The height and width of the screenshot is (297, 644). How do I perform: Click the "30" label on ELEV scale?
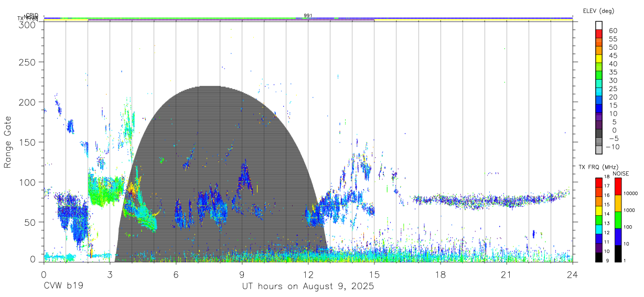[614, 81]
